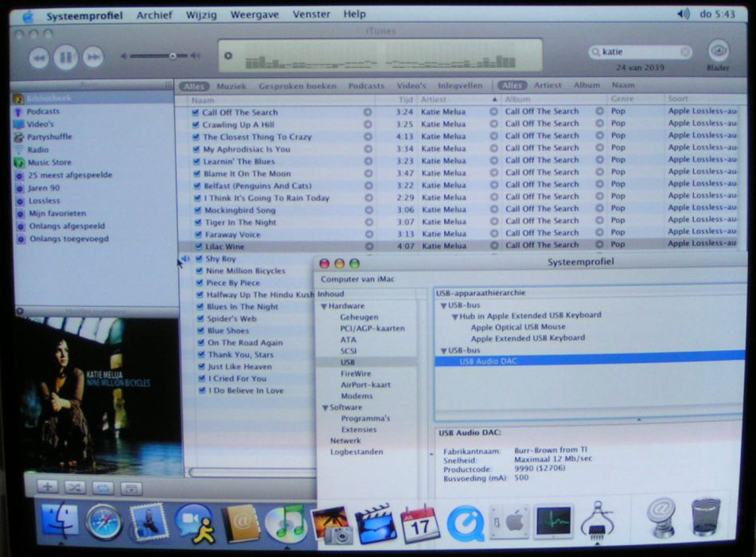This screenshot has height=557, width=756.
Task: Click the previous track rewind button in iTunes
Action: 38,59
